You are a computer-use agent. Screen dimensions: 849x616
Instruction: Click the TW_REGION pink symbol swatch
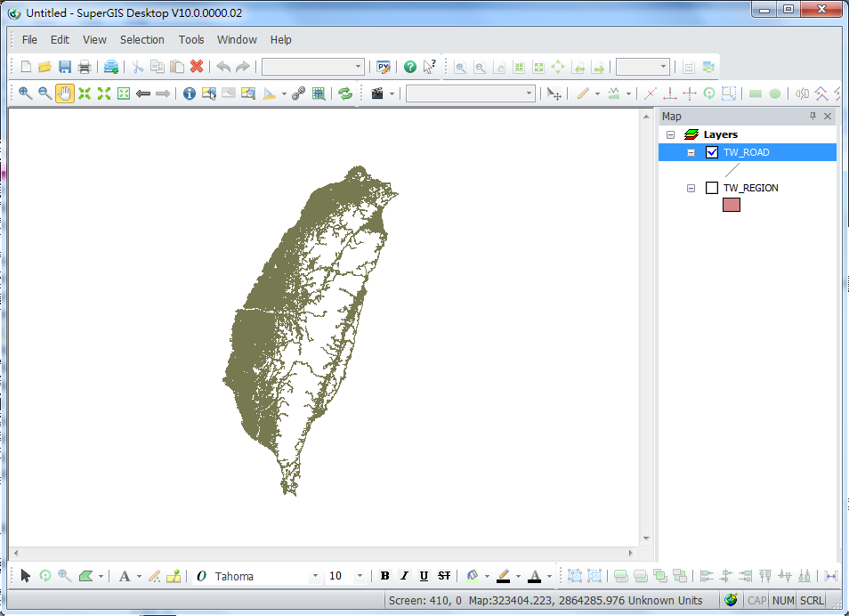pos(732,205)
